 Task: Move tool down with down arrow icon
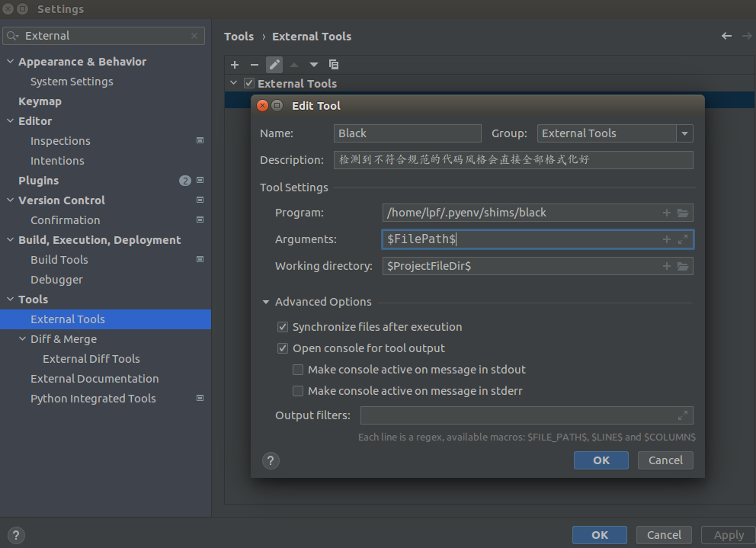314,65
